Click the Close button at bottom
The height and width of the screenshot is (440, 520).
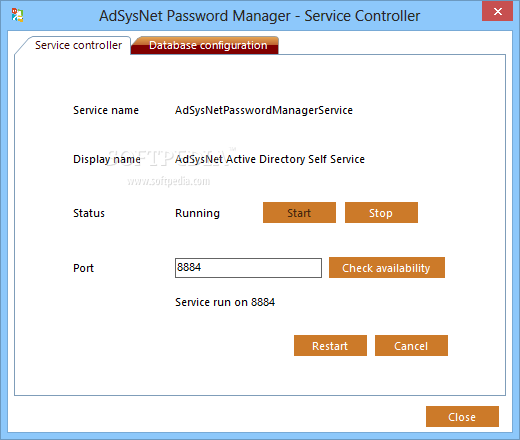click(x=462, y=417)
